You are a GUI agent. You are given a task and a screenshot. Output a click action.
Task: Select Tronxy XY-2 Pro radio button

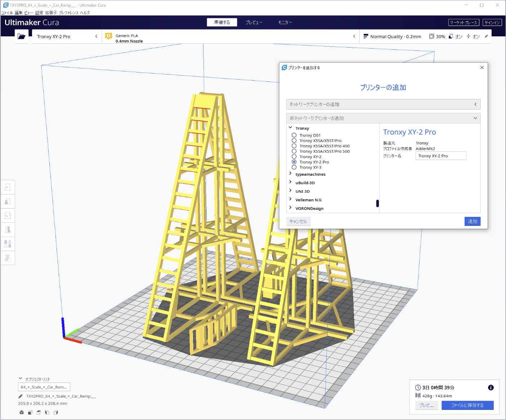tap(294, 162)
